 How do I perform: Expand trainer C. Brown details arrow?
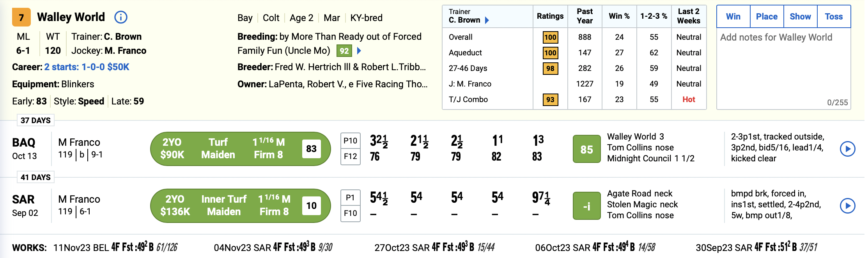click(487, 20)
